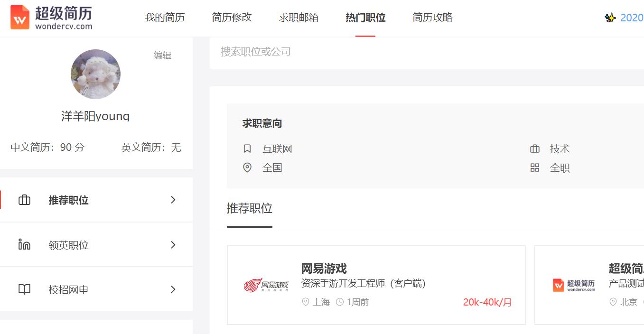Select the 简历攻略 menu item
The height and width of the screenshot is (334, 644).
(432, 17)
